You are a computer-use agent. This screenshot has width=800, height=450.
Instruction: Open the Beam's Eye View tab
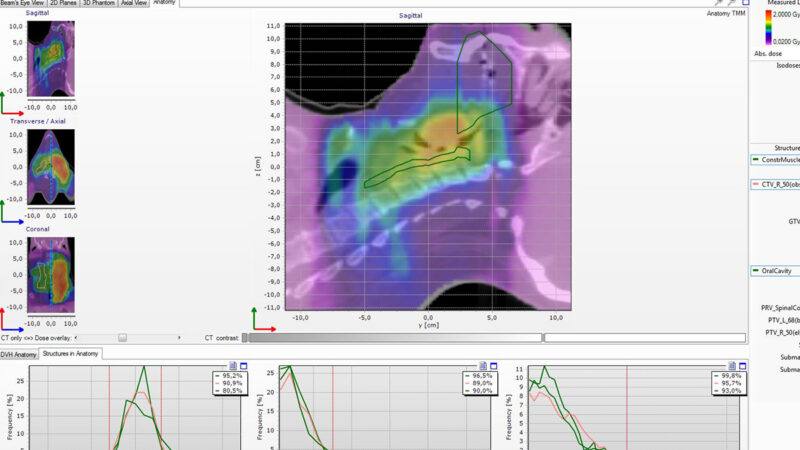coord(22,4)
